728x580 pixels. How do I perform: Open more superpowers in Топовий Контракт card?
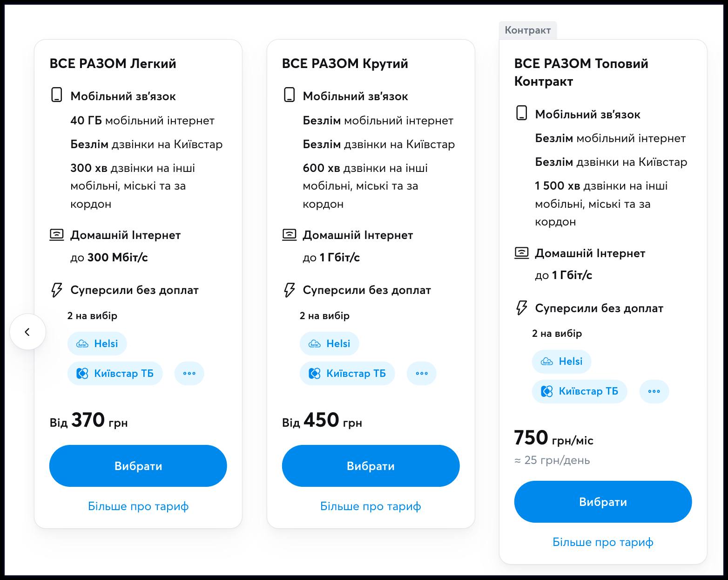click(x=654, y=391)
